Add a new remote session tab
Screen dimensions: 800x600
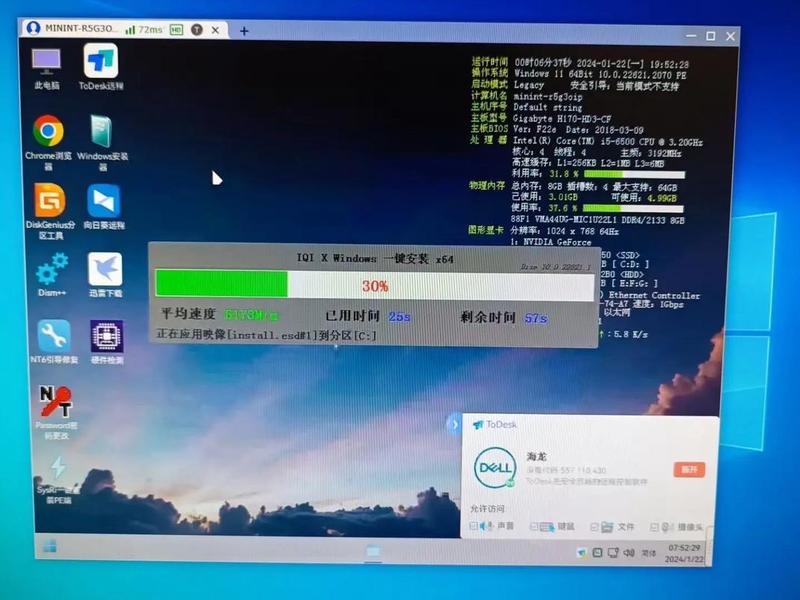point(244,31)
